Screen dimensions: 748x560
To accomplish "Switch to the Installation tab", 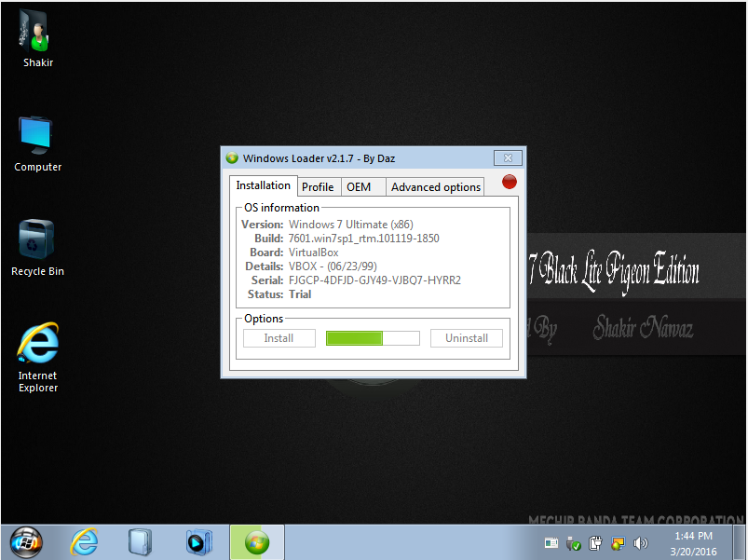I will (x=264, y=185).
